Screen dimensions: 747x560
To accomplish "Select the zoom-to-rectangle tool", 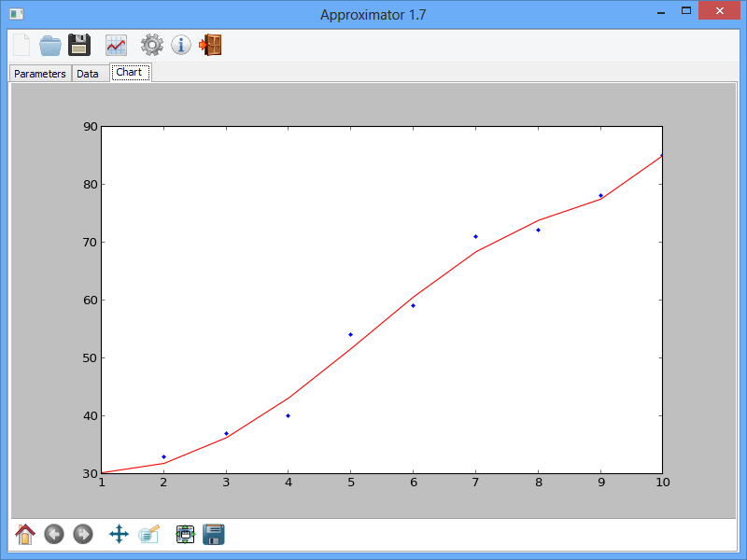I will (149, 534).
